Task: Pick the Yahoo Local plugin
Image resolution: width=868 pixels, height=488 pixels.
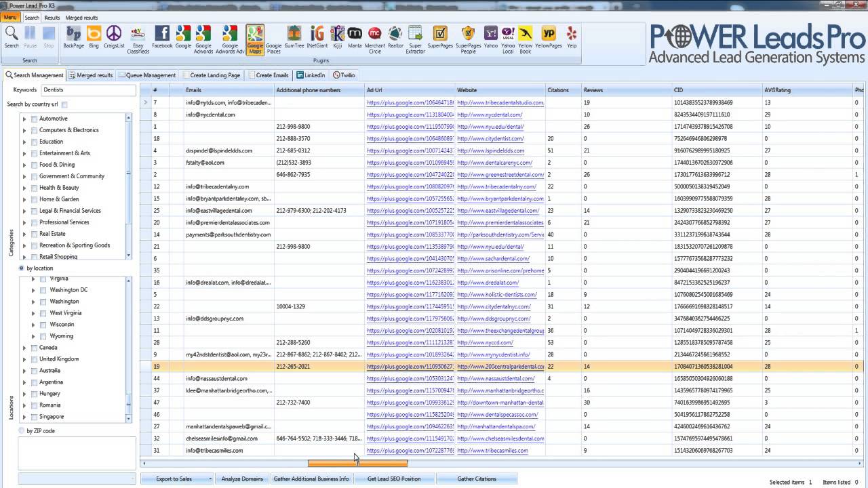Action: [508, 39]
